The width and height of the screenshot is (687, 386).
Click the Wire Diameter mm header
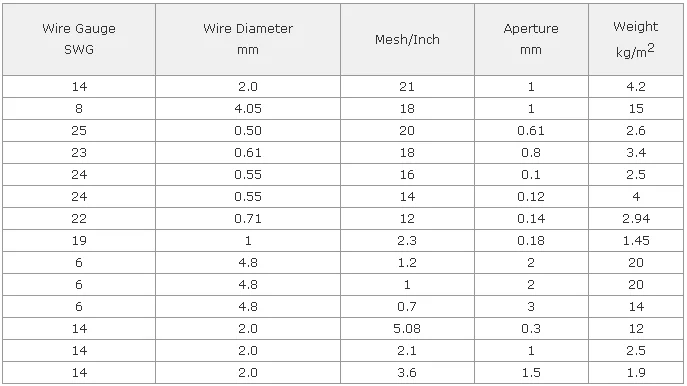[248, 39]
